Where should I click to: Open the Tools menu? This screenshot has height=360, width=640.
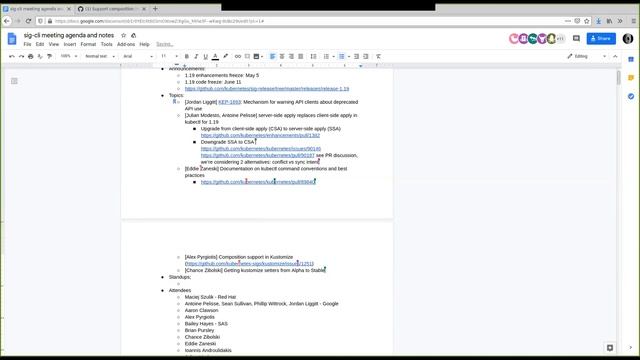click(x=107, y=44)
